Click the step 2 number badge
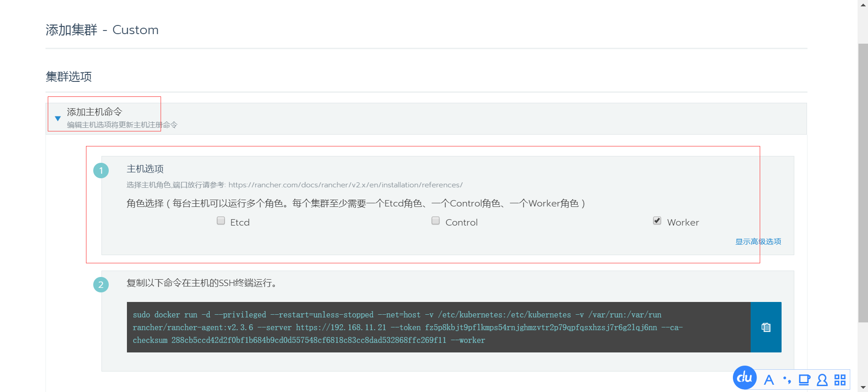868x392 pixels. click(x=101, y=285)
